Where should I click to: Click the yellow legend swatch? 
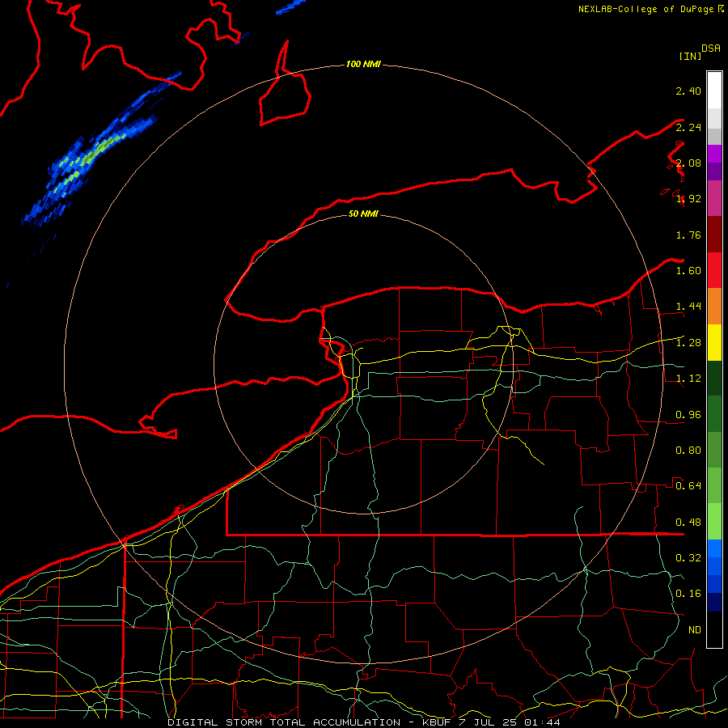point(714,342)
